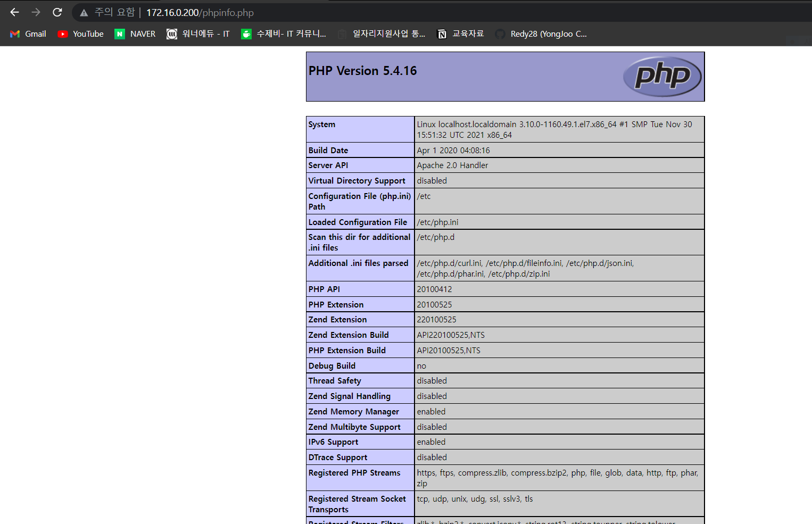Open the NAVER bookmark
This screenshot has height=524, width=812.
pos(135,34)
